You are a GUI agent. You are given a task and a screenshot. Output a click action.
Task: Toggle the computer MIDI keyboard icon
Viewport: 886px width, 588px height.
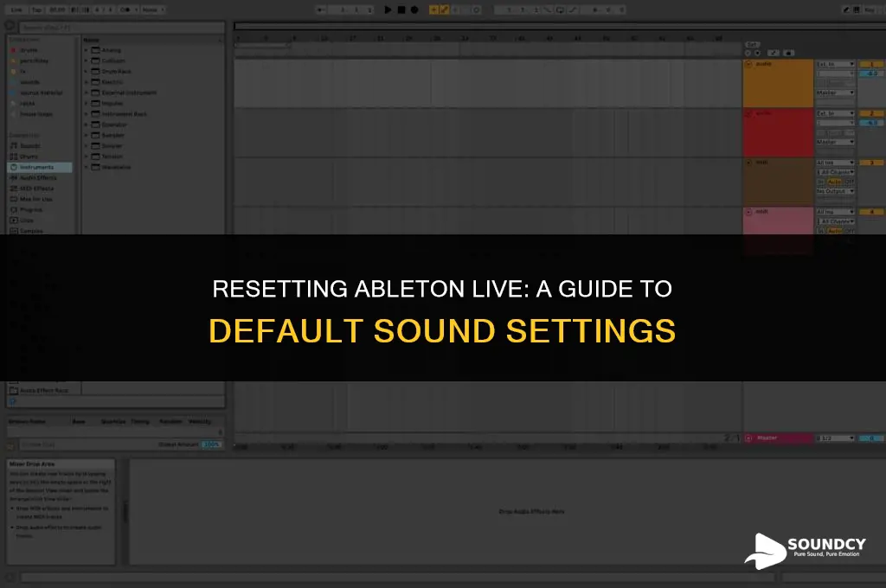[x=857, y=10]
